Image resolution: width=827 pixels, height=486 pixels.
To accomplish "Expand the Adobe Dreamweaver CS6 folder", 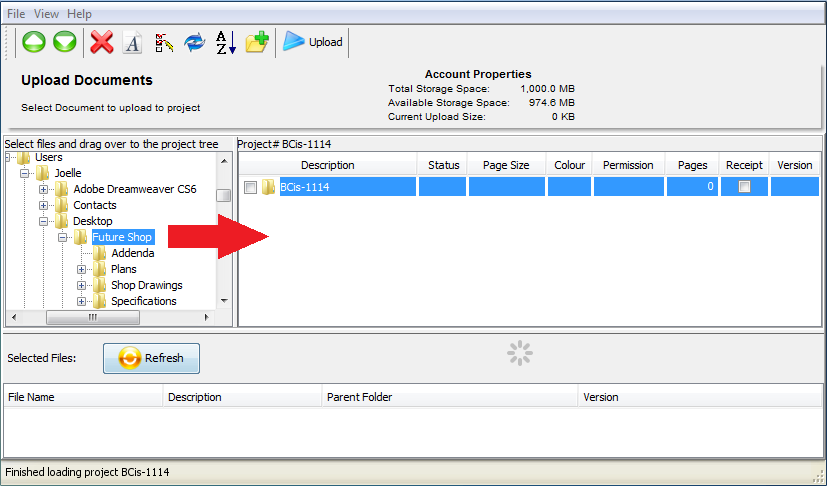I will click(x=44, y=189).
